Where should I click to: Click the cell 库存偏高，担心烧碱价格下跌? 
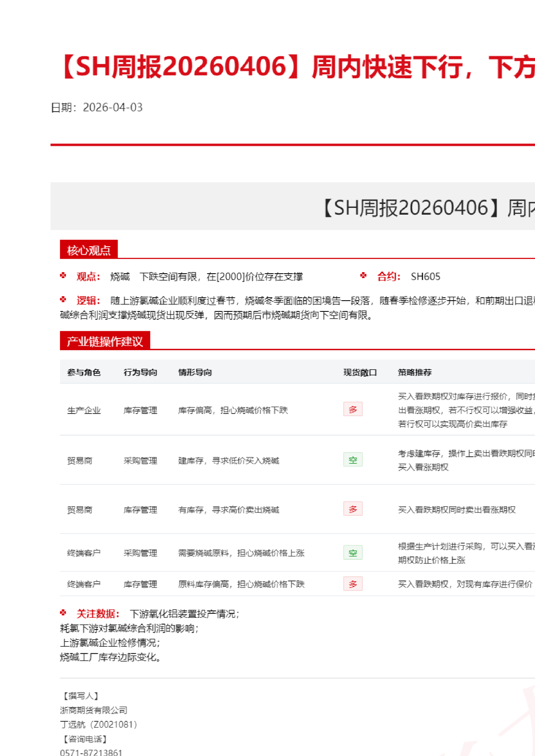pos(233,410)
